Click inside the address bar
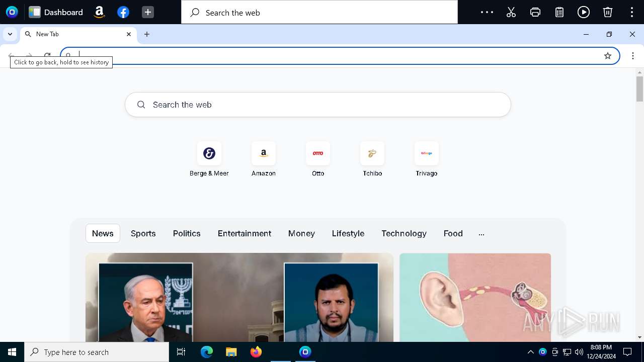This screenshot has width=644, height=362. 340,56
